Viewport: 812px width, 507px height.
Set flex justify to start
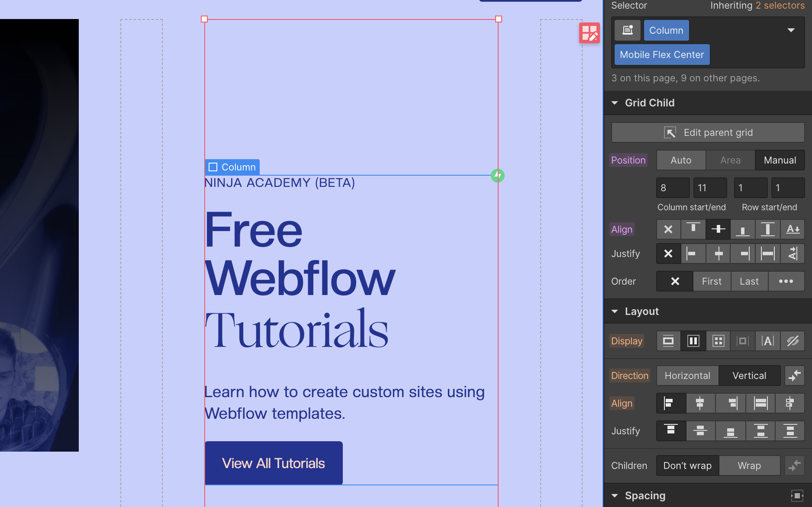point(671,431)
